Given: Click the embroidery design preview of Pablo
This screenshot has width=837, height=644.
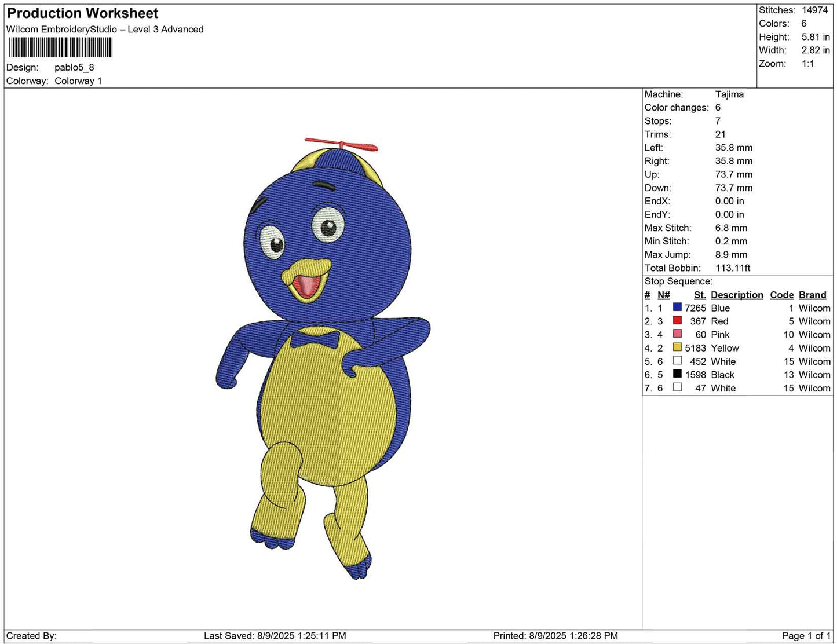Looking at the screenshot, I should (323, 359).
